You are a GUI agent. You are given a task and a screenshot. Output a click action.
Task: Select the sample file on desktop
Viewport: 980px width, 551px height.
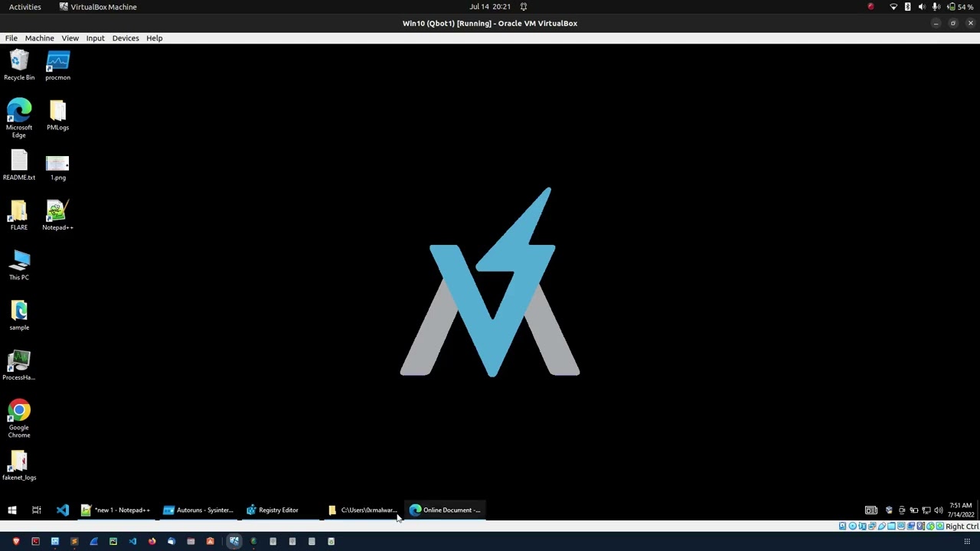19,315
